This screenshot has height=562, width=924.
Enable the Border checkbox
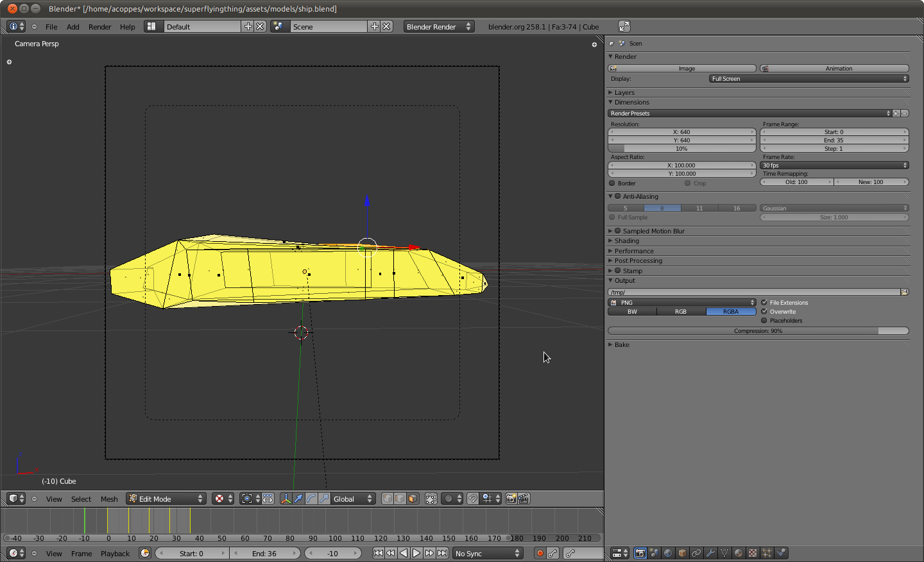coord(612,183)
